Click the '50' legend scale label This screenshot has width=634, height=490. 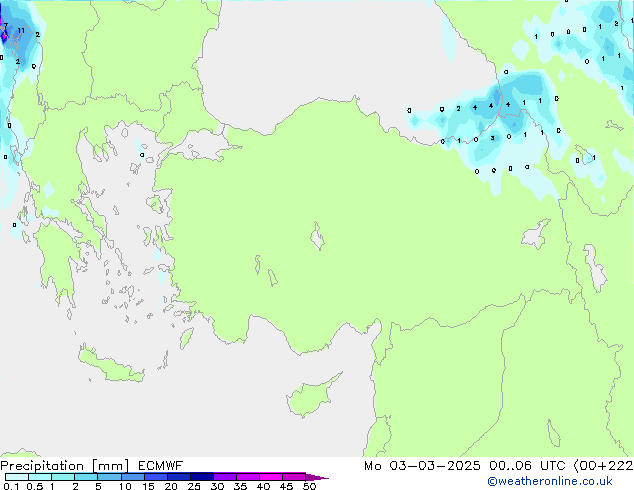(309, 486)
